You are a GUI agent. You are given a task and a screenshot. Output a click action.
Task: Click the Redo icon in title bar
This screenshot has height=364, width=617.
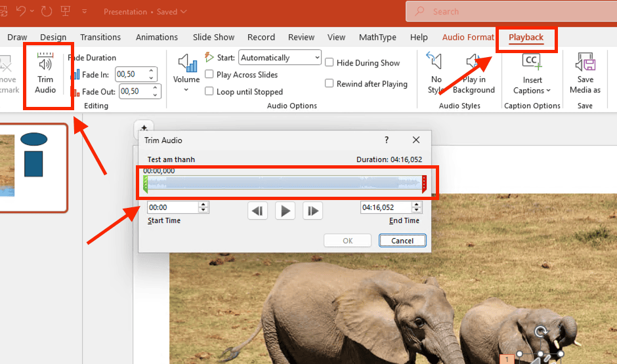[46, 11]
